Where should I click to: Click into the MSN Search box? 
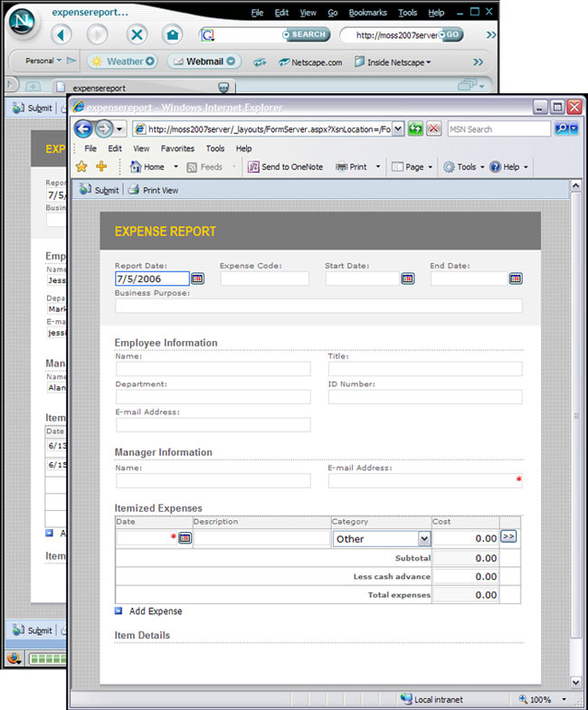tap(498, 129)
